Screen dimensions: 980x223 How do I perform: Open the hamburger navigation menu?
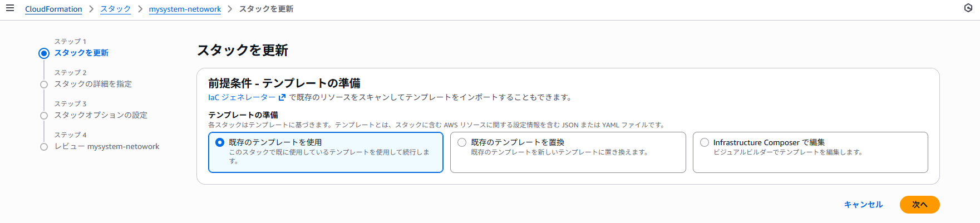click(x=10, y=8)
